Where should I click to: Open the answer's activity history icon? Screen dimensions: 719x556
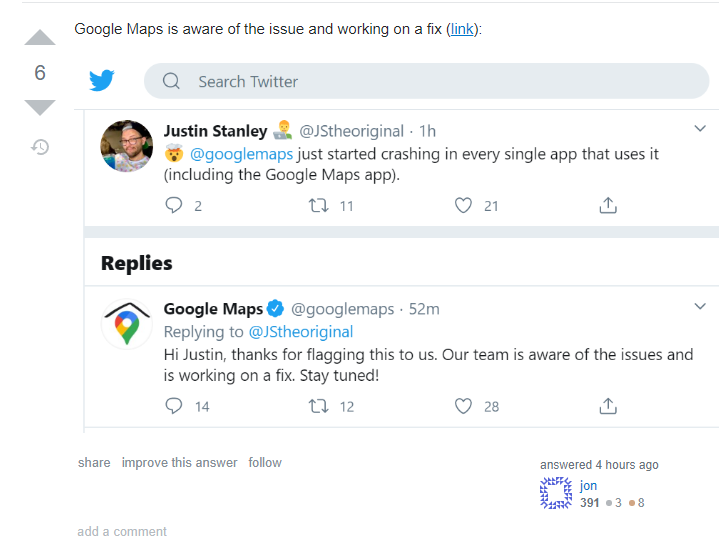pyautogui.click(x=40, y=147)
